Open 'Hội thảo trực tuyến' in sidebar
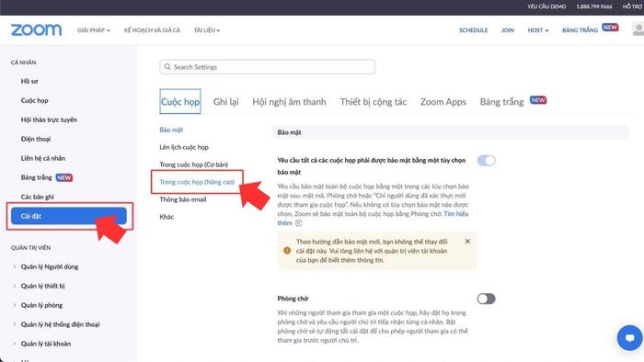 click(49, 119)
